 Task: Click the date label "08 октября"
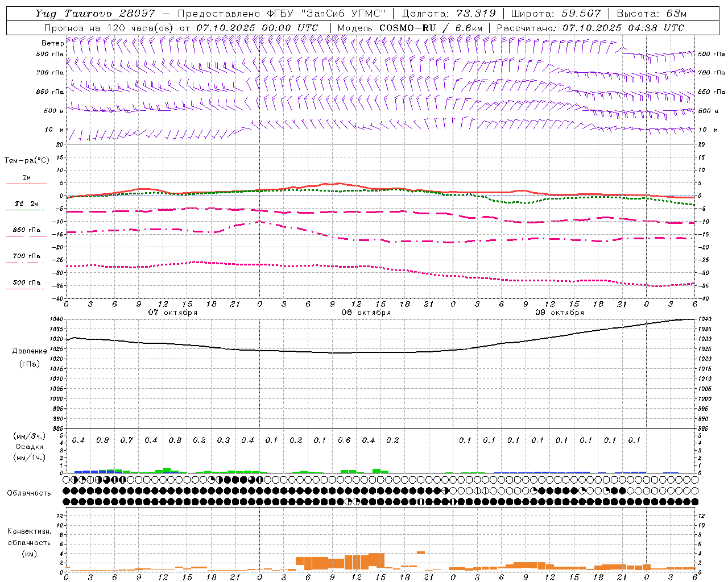(x=366, y=313)
